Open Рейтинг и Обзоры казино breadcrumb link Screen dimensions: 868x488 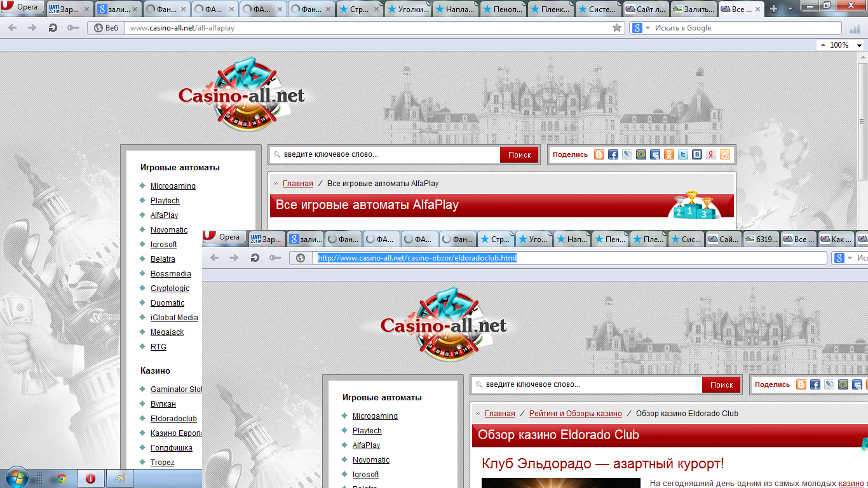pyautogui.click(x=576, y=414)
